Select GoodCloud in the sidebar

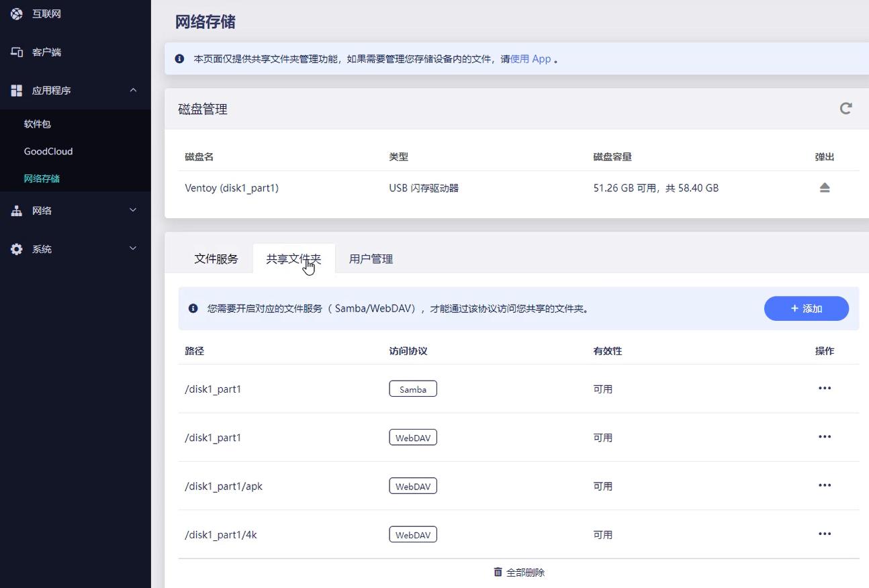[48, 151]
